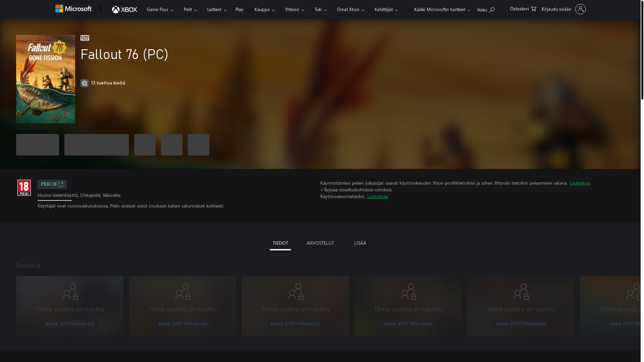
Task: Click the Galleria section heading
Action: click(x=28, y=265)
